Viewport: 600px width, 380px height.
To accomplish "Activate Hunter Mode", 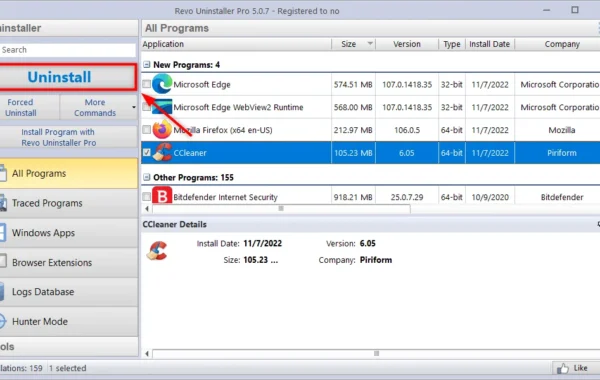I will click(69, 321).
